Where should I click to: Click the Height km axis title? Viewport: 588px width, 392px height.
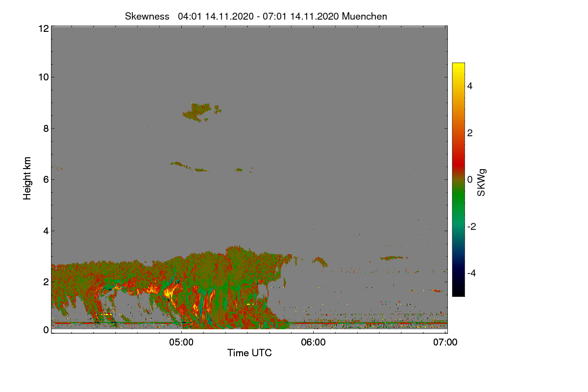27,178
